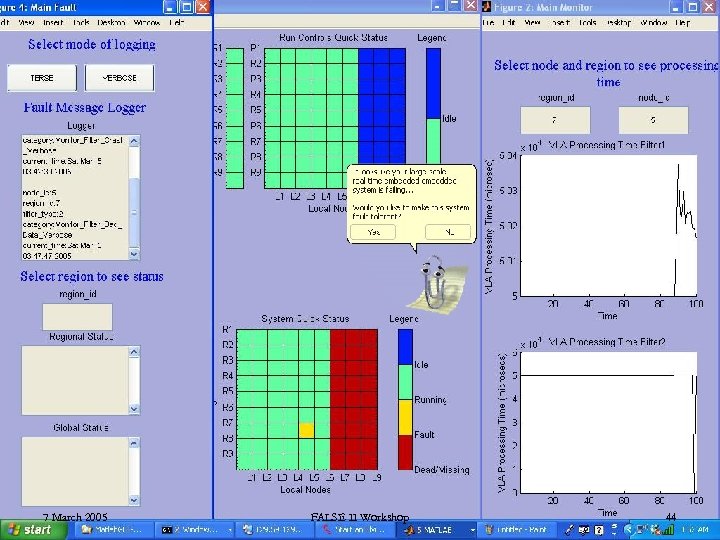Open Desktop menu in Main Fault window

click(x=112, y=22)
